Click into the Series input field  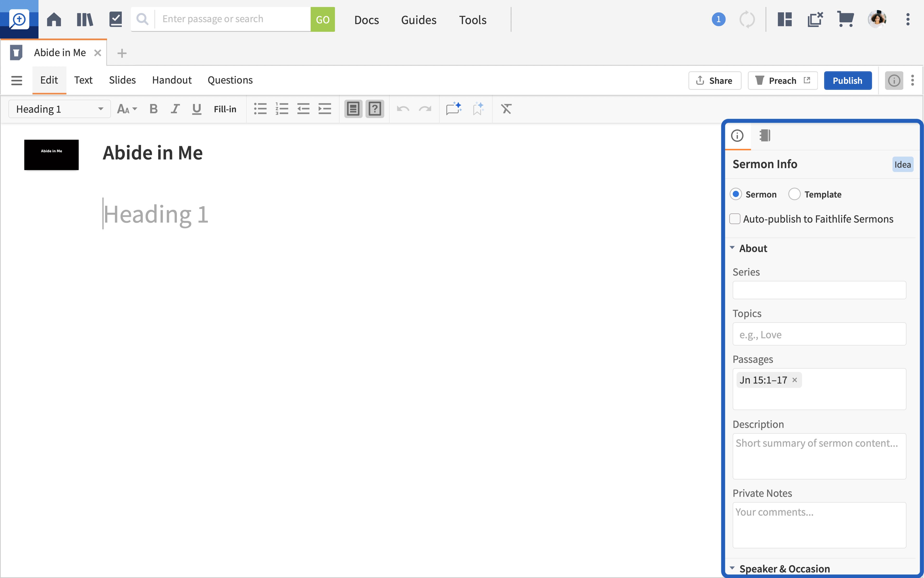pyautogui.click(x=819, y=290)
